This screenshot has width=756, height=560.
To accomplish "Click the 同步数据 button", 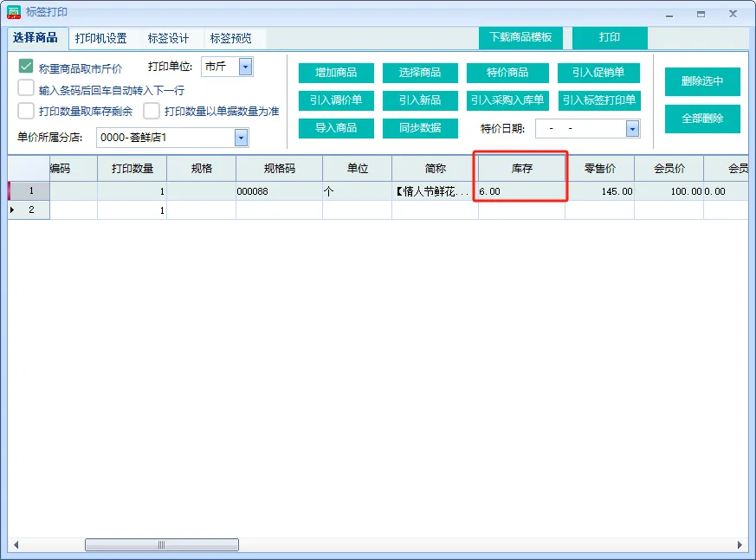I will (x=420, y=128).
